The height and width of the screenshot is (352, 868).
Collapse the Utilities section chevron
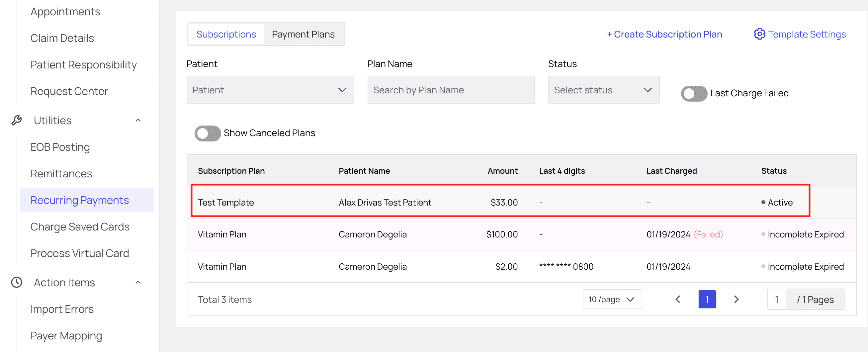pyautogui.click(x=138, y=120)
